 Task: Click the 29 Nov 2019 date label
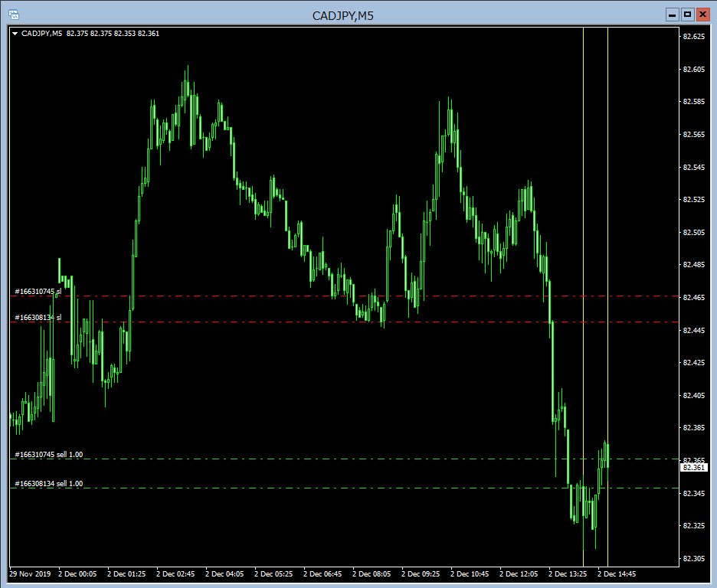(x=30, y=574)
